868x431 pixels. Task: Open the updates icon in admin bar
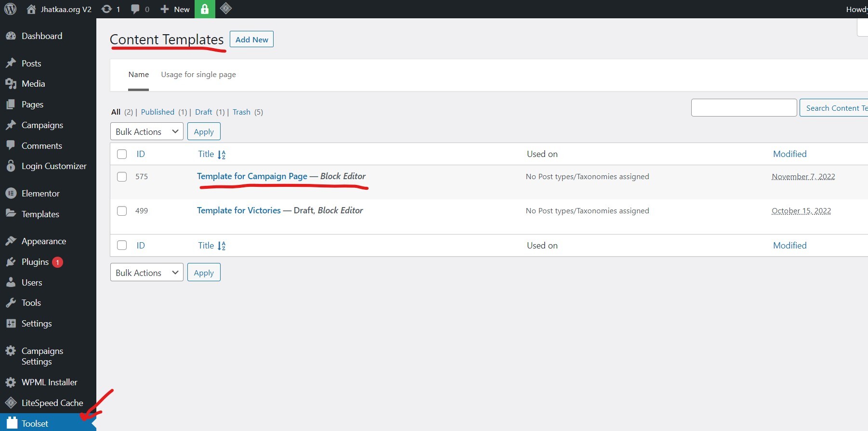[x=106, y=9]
